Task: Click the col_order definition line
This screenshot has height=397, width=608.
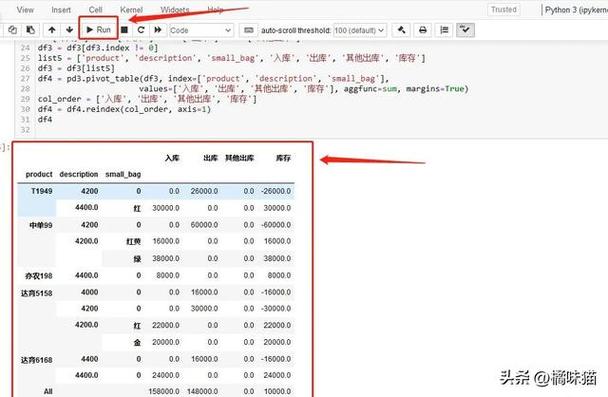Action: point(147,99)
